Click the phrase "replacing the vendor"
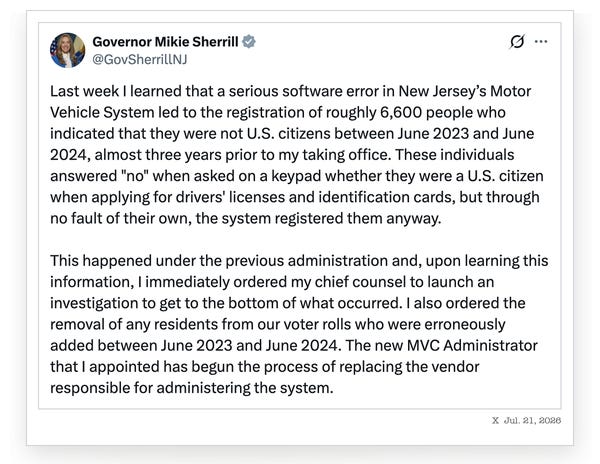Screen dimensions: 600x464 point(409,367)
